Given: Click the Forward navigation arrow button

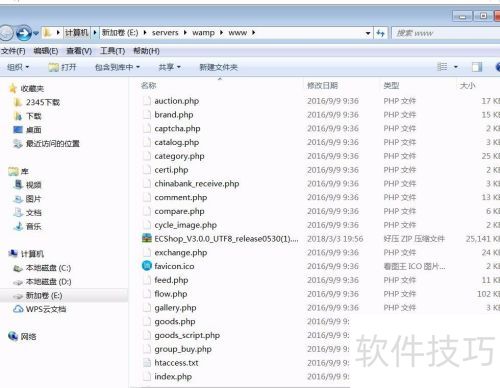Looking at the screenshot, I should point(24,33).
